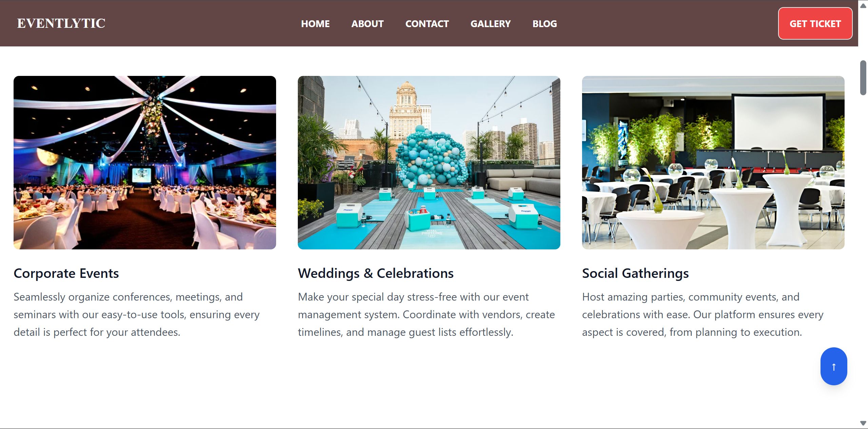
Task: Visit the BLOG section
Action: pyautogui.click(x=544, y=24)
